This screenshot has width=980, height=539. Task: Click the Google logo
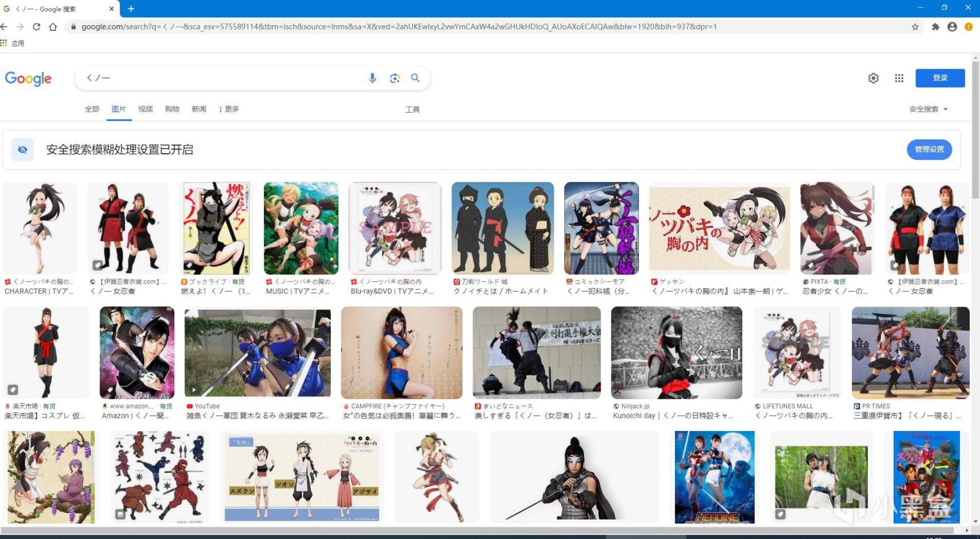coord(28,79)
